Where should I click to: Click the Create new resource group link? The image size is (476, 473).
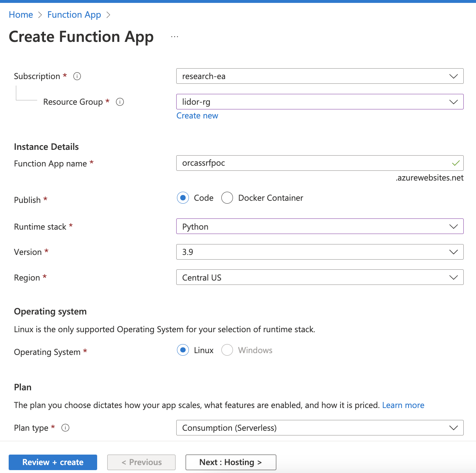click(197, 116)
